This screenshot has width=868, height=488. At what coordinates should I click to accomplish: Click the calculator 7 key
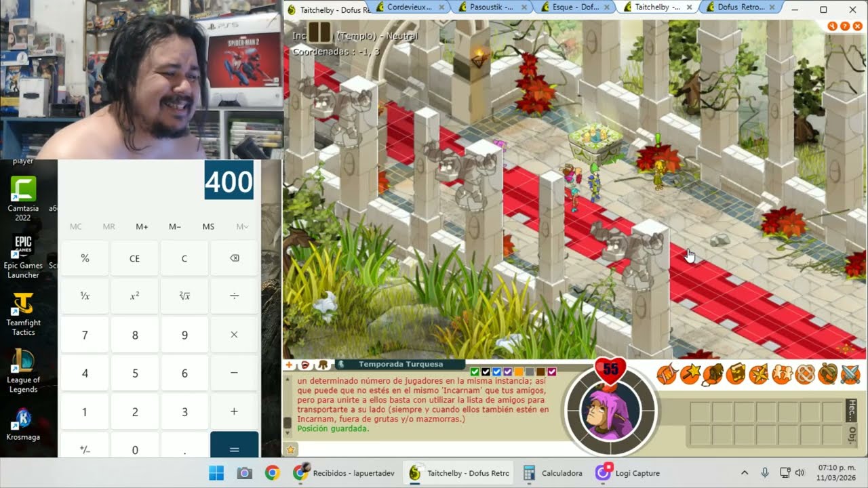[85, 335]
